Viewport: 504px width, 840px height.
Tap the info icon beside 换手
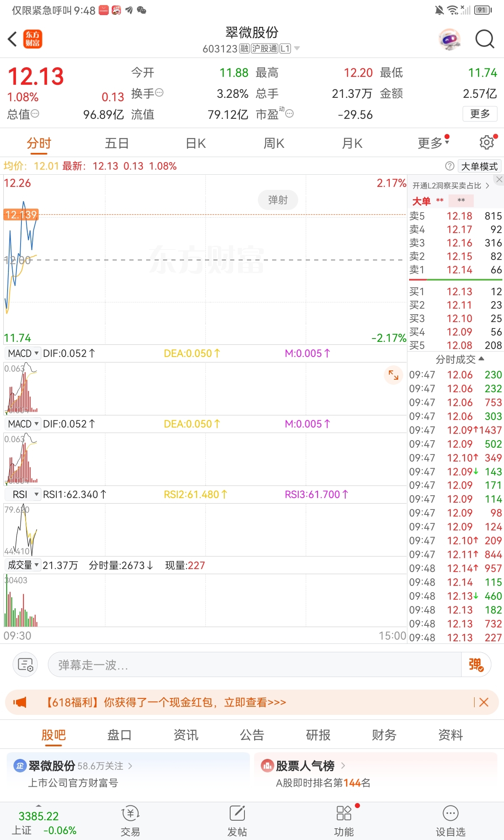pos(159,92)
